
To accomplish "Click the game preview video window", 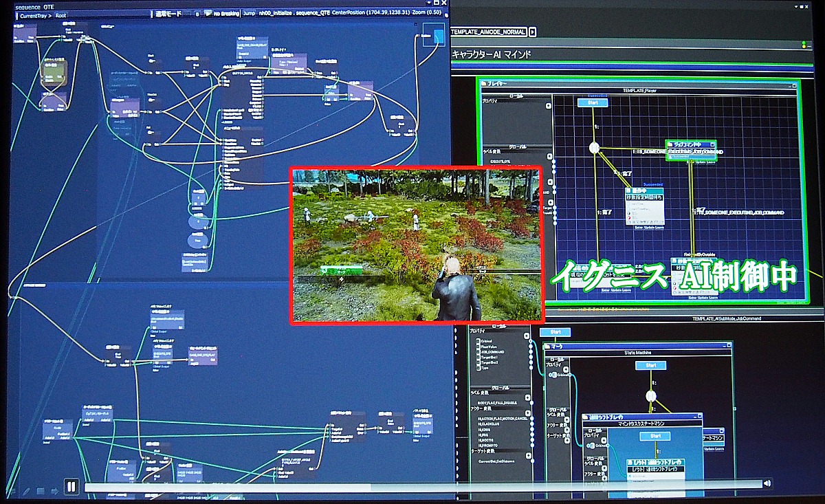I will [417, 244].
